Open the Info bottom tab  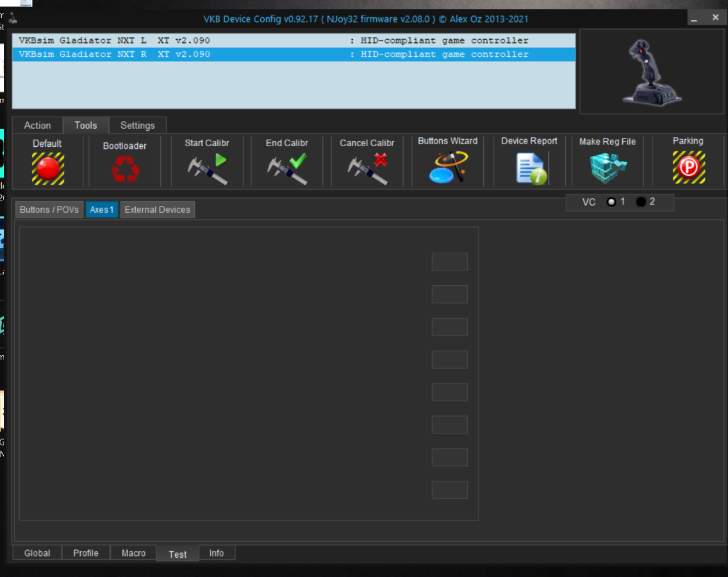(x=217, y=553)
